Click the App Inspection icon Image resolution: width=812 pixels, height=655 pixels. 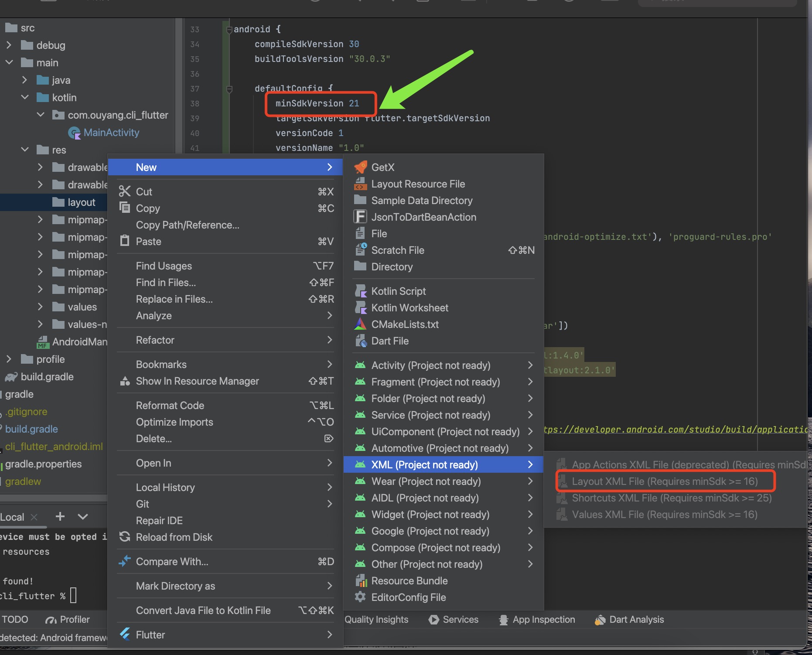504,620
